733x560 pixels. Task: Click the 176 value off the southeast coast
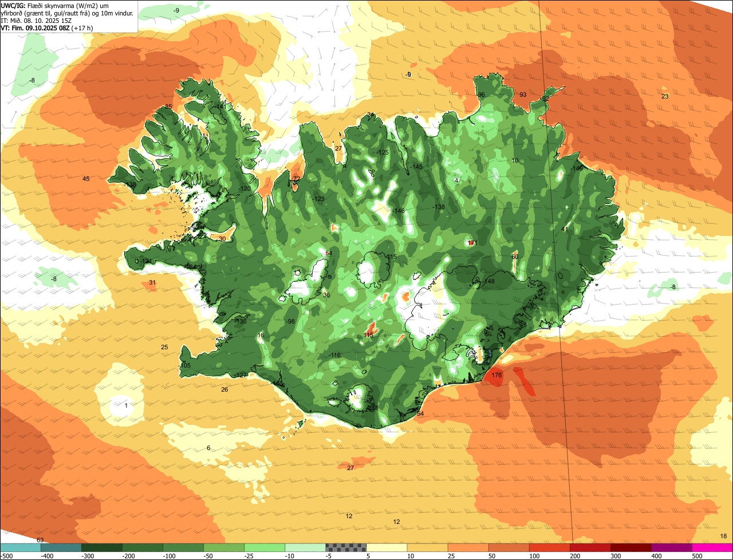point(496,375)
